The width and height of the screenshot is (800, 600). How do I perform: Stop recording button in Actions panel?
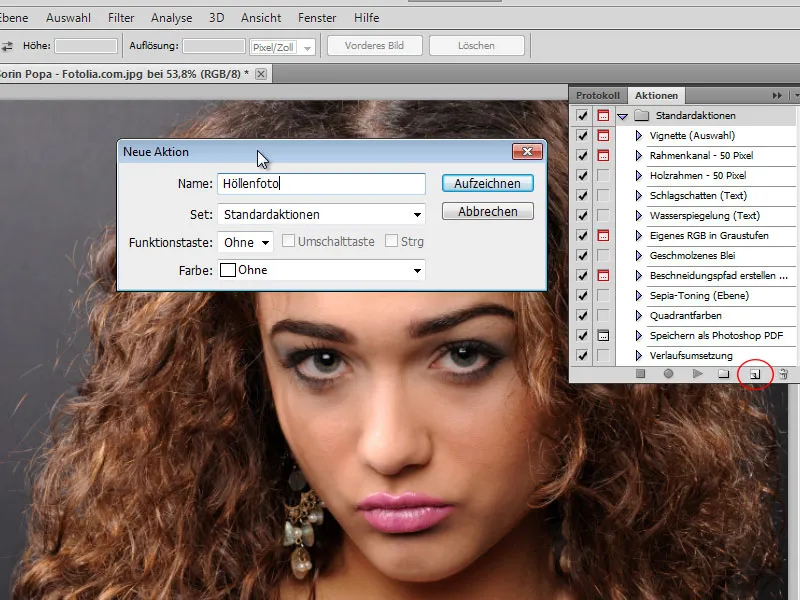pyautogui.click(x=640, y=374)
